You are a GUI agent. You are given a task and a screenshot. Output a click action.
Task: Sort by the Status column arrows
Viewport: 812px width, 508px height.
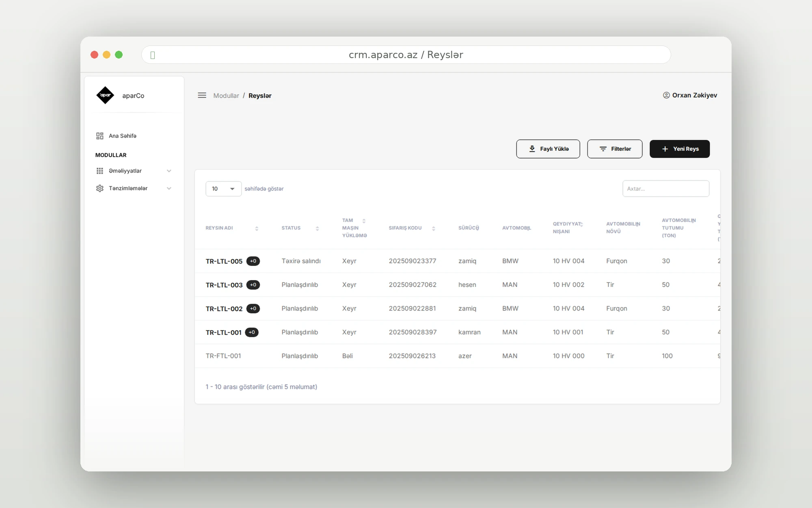click(317, 228)
